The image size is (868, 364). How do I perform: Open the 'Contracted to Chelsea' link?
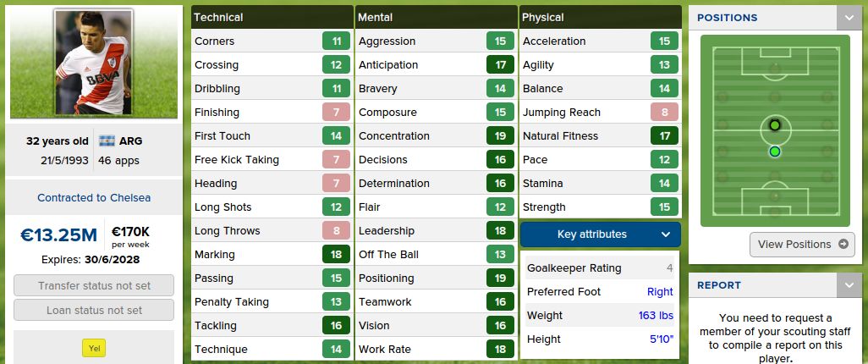pyautogui.click(x=94, y=198)
